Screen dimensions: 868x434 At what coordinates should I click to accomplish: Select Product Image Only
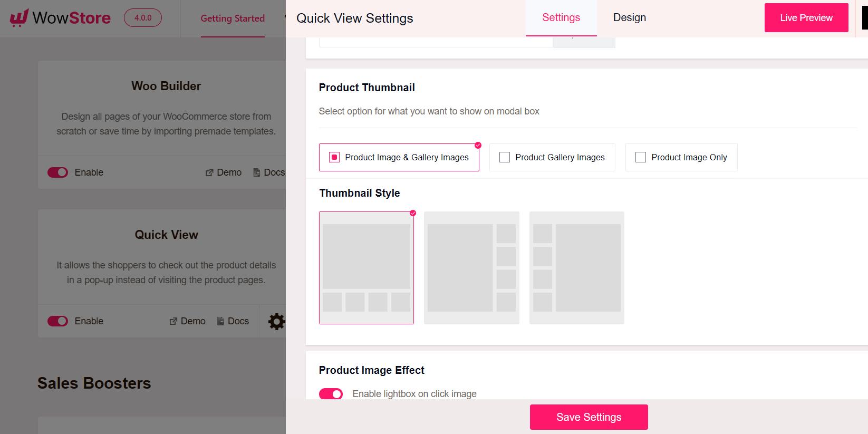tap(641, 157)
